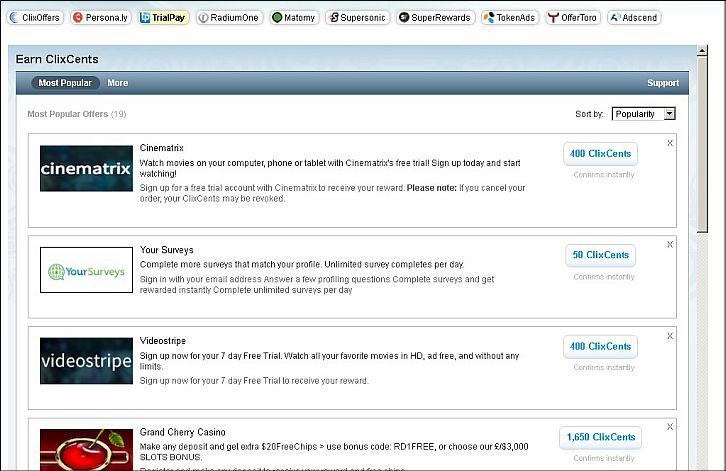Click the Grand Cherry Casino offer title
This screenshot has height=471, width=726.
(x=182, y=432)
